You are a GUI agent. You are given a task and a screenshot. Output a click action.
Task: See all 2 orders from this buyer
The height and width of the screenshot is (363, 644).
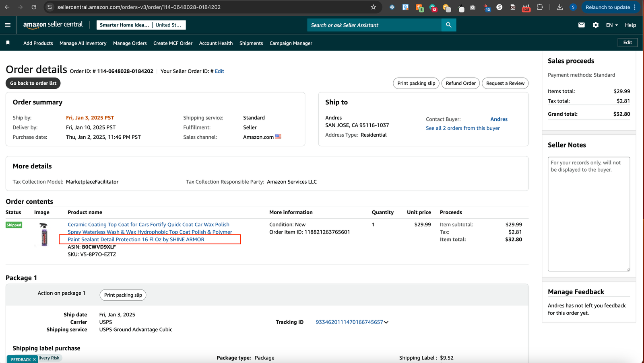click(463, 128)
